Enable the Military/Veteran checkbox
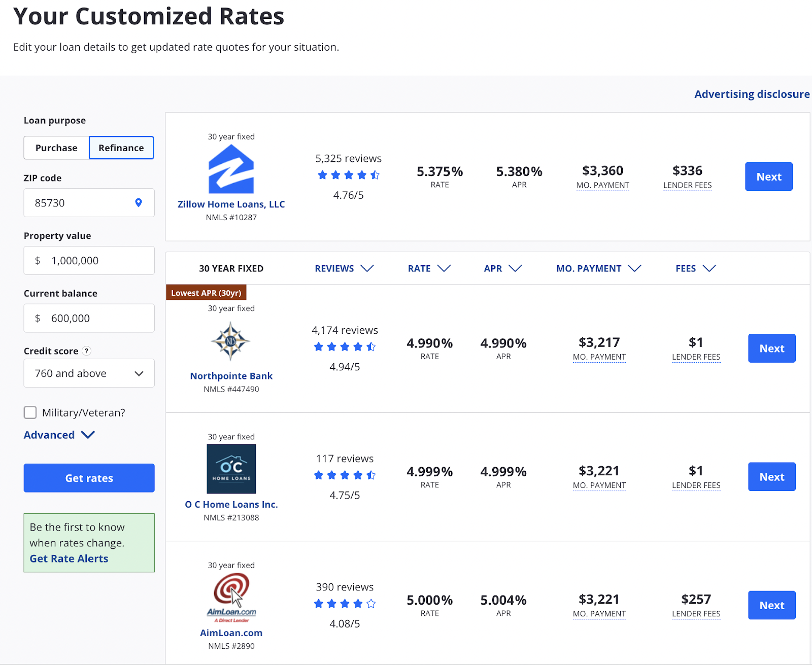 coord(30,412)
